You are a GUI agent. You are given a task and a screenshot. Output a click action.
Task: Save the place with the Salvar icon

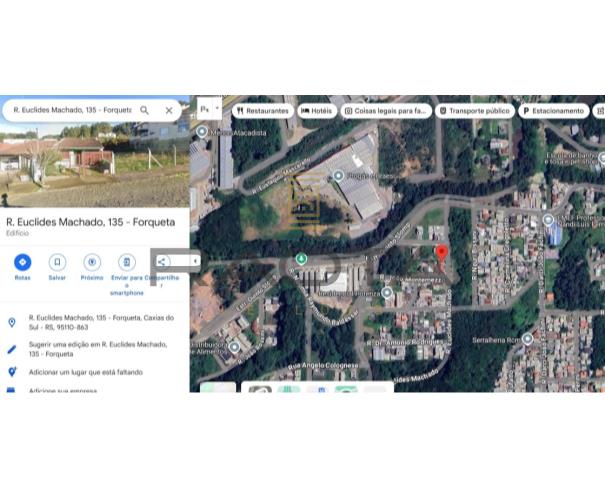pos(57,262)
